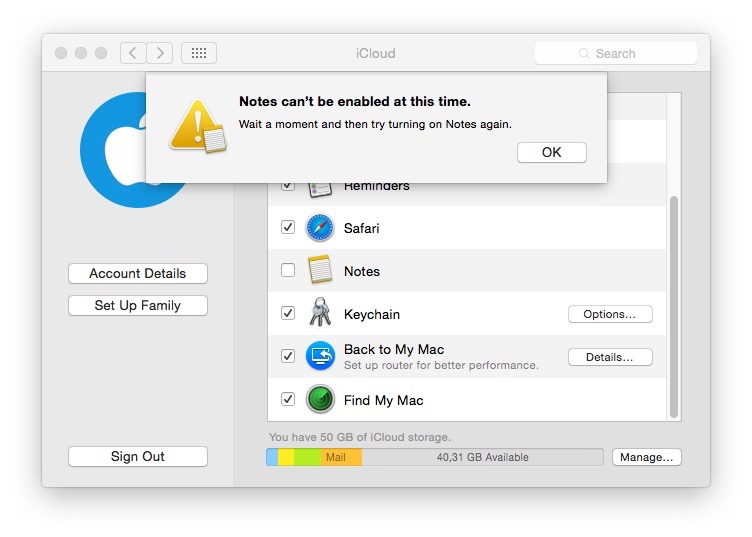
Task: Click the services list scrollbar
Action: tap(674, 307)
